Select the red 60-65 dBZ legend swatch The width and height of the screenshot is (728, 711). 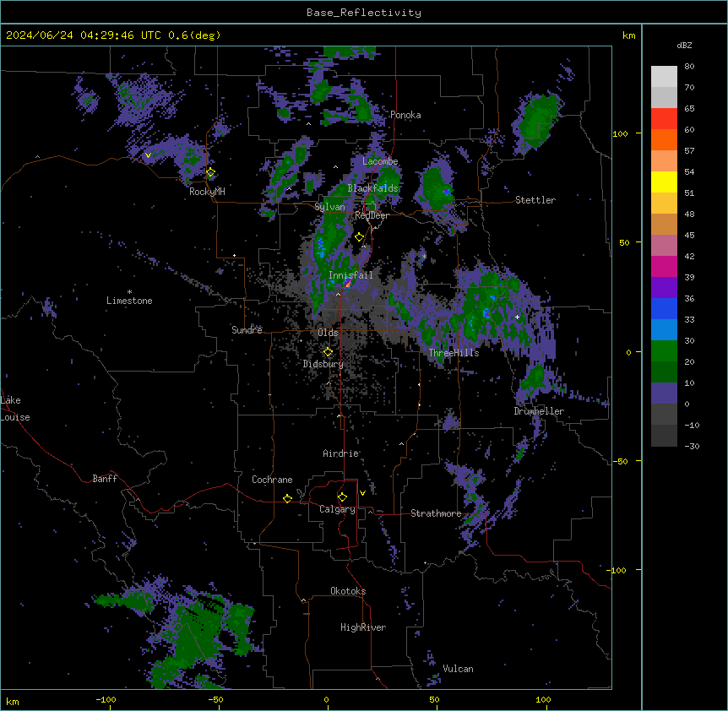coord(664,119)
